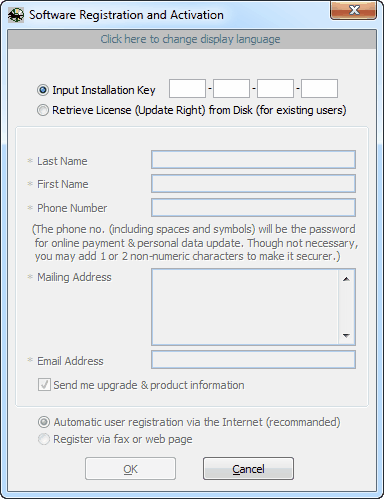Click here to change display language
384x499 pixels.
pos(190,39)
